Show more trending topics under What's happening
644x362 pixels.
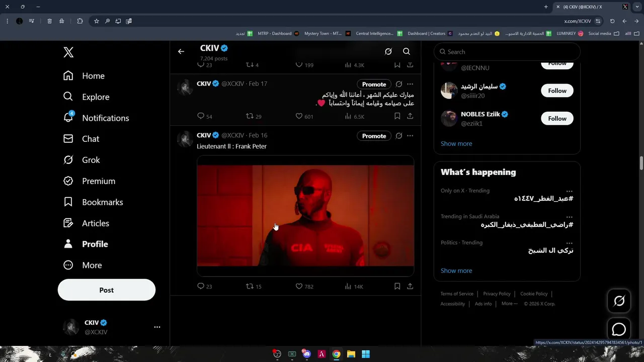pos(456,270)
